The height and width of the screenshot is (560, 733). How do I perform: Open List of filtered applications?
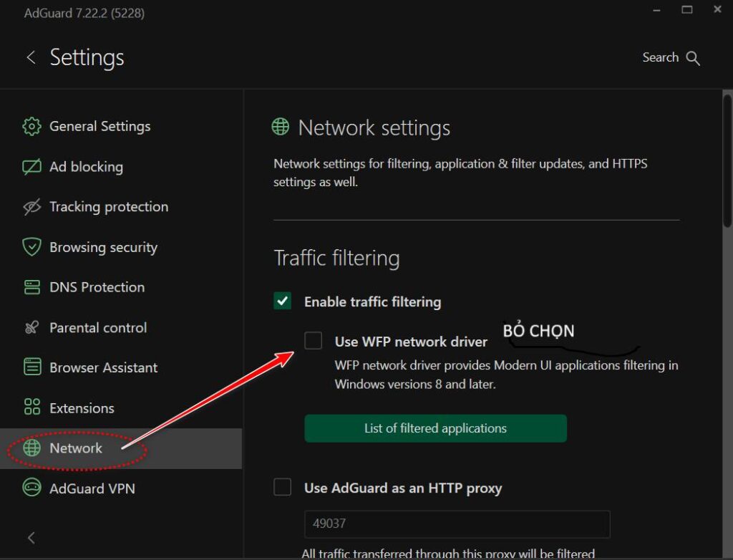tap(435, 428)
